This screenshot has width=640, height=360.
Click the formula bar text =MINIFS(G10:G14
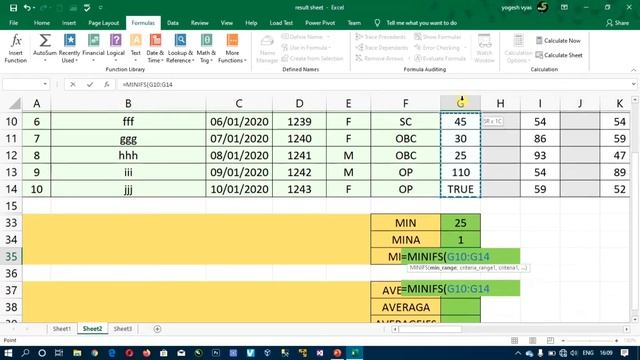click(x=147, y=84)
